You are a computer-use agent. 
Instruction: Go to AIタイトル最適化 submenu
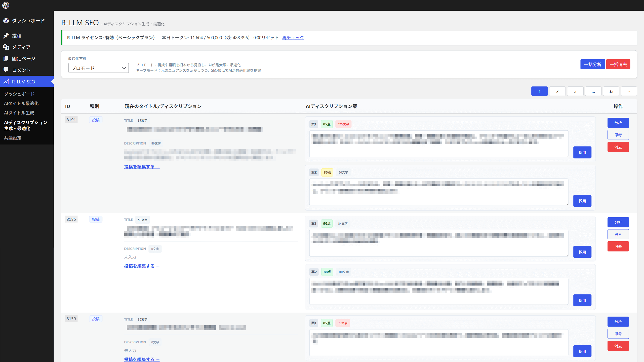21,104
